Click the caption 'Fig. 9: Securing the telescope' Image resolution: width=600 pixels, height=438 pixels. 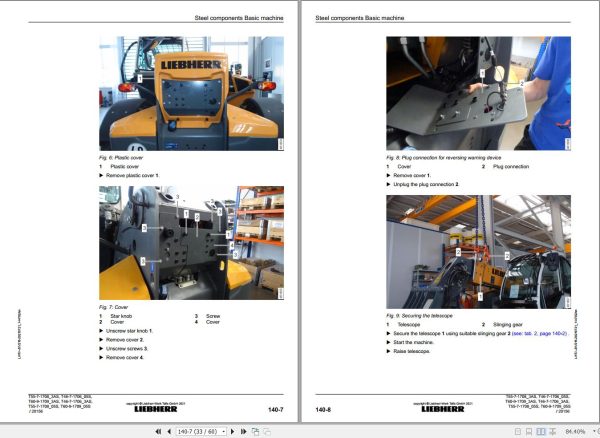pyautogui.click(x=419, y=316)
